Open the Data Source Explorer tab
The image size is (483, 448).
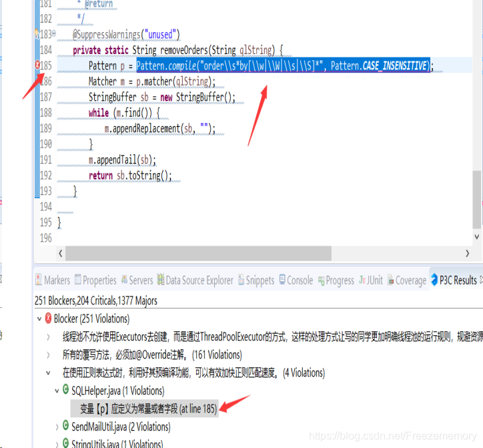[x=195, y=280]
